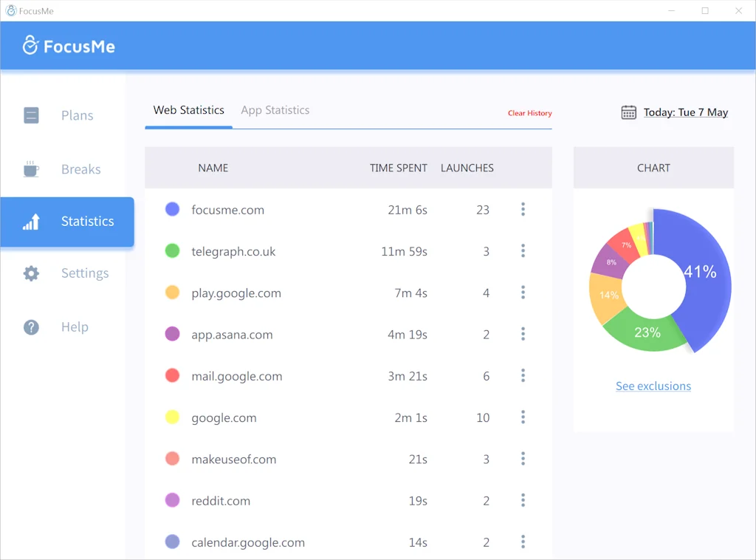Image resolution: width=756 pixels, height=560 pixels.
Task: Open Settings via the gear icon
Action: 31,273
